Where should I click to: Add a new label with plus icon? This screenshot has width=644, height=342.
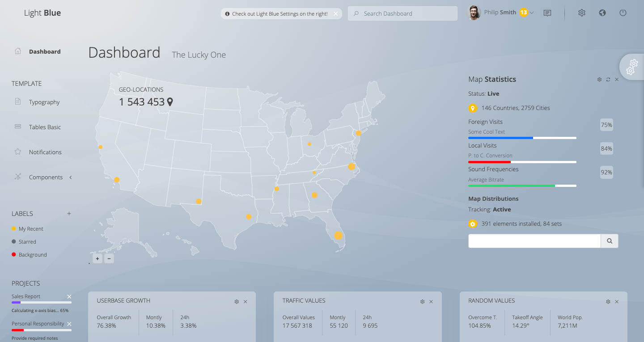[69, 214]
